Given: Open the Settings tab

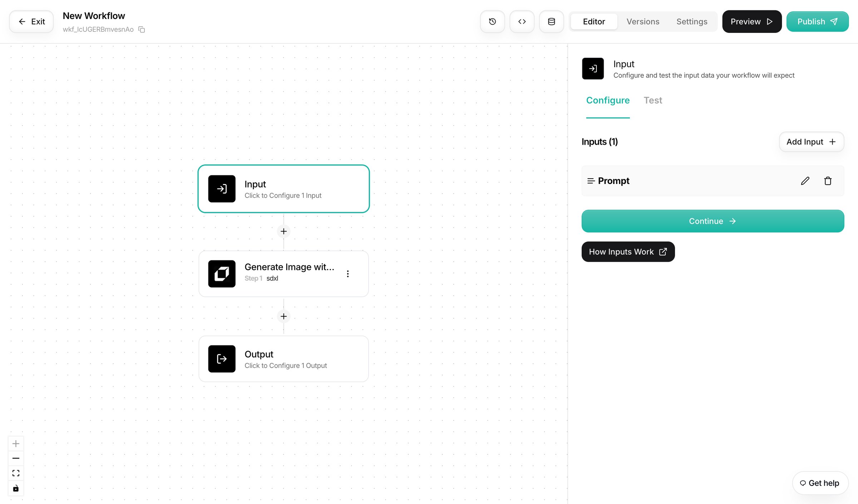Looking at the screenshot, I should click(x=692, y=21).
